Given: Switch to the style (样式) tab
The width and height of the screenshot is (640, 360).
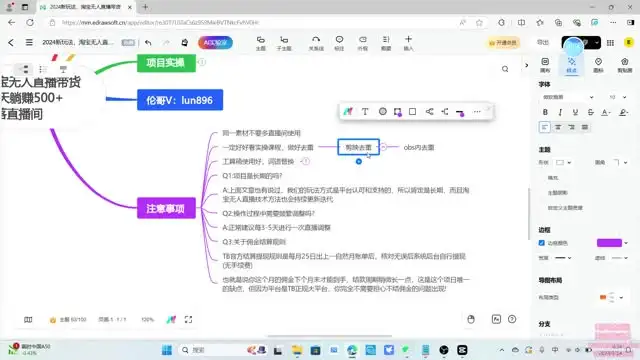Looking at the screenshot, I should click(x=571, y=65).
